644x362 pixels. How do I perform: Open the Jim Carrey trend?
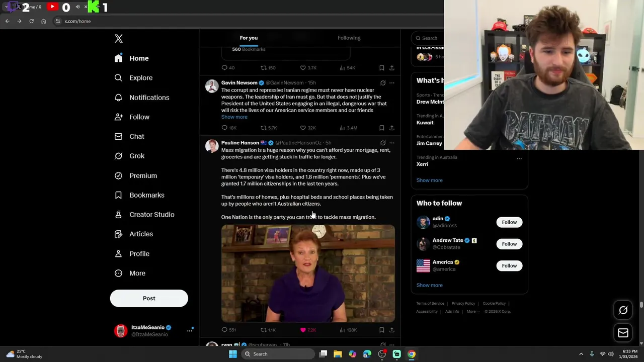(x=429, y=143)
